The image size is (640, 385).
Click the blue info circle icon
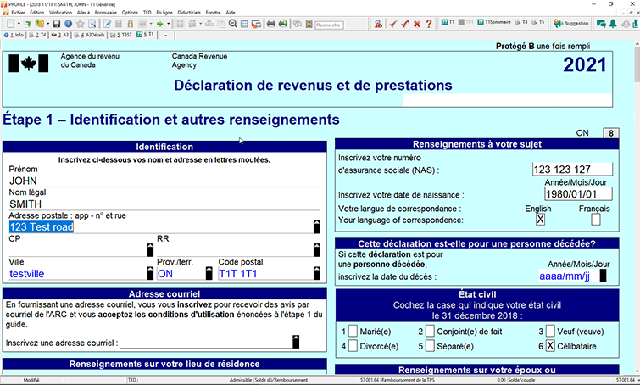(x=68, y=24)
